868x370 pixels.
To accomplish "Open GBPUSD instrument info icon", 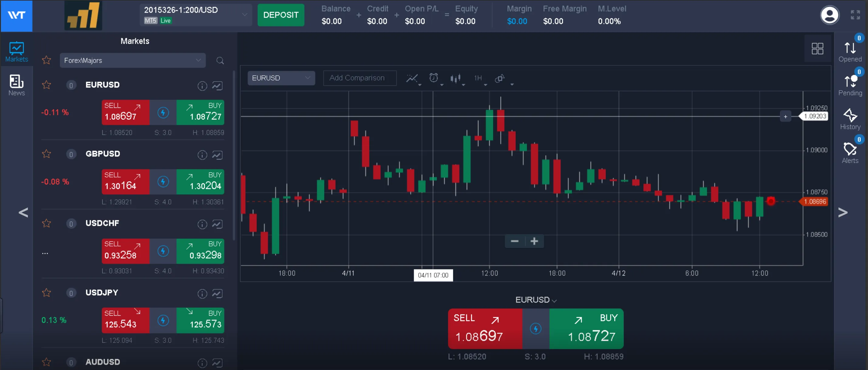I will [202, 155].
